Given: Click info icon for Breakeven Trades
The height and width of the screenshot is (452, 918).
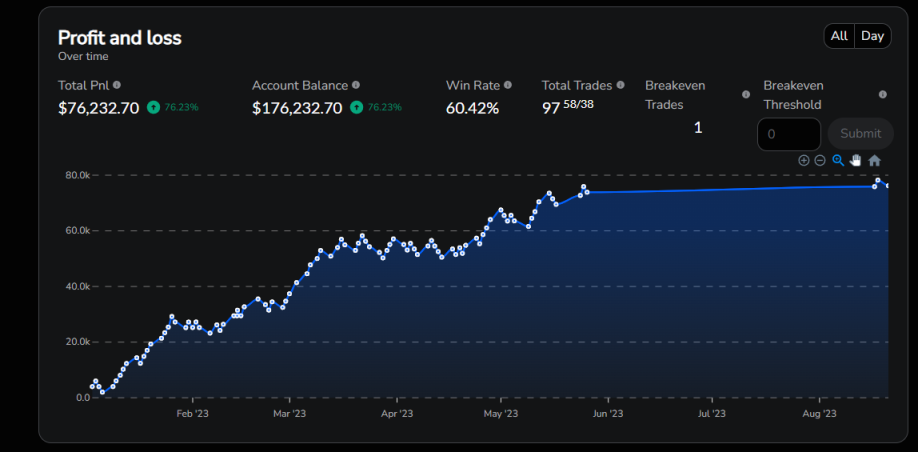Looking at the screenshot, I should 746,95.
